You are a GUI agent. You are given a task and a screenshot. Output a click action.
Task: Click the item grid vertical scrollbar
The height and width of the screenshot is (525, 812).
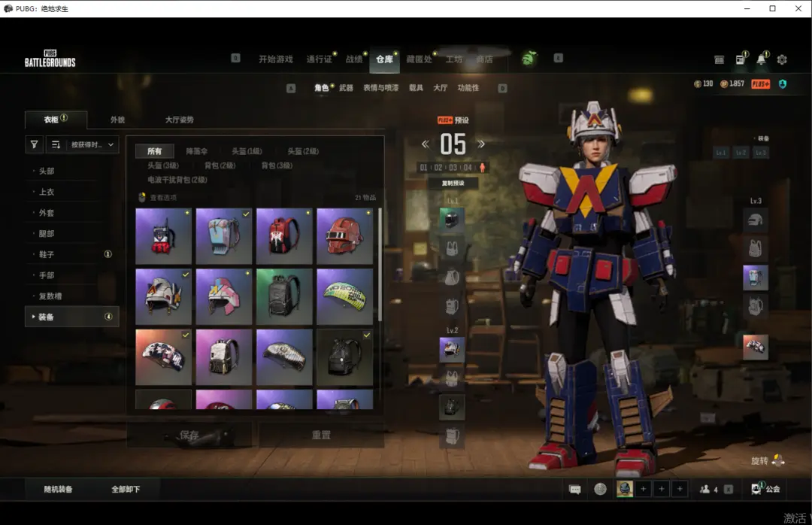(380, 264)
